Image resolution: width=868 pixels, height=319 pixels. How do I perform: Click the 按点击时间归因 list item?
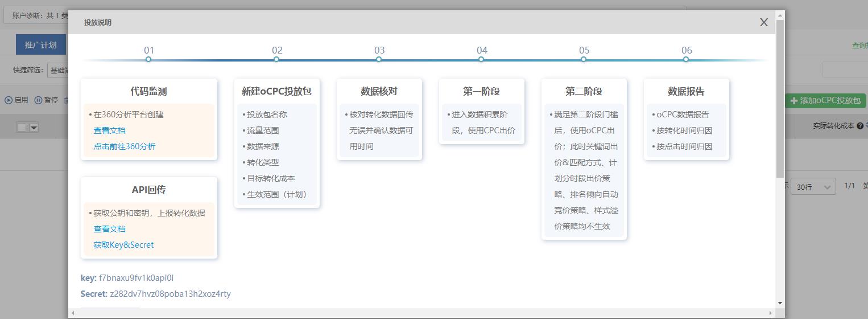684,146
